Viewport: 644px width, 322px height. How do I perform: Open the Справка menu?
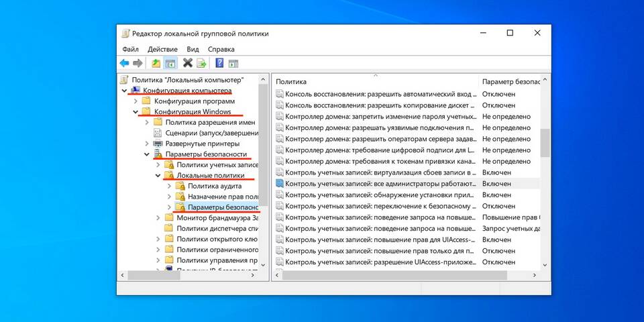[x=221, y=49]
